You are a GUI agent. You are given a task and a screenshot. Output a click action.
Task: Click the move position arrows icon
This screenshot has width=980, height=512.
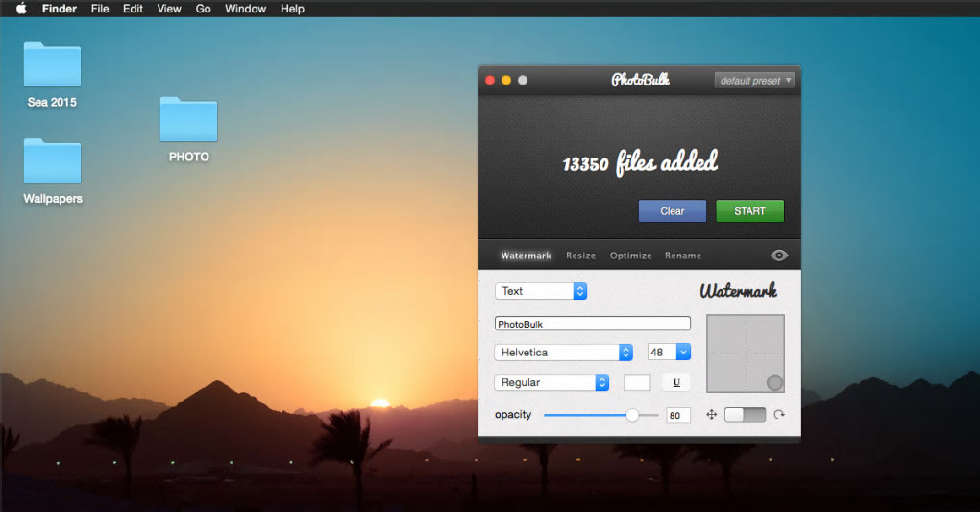711,414
